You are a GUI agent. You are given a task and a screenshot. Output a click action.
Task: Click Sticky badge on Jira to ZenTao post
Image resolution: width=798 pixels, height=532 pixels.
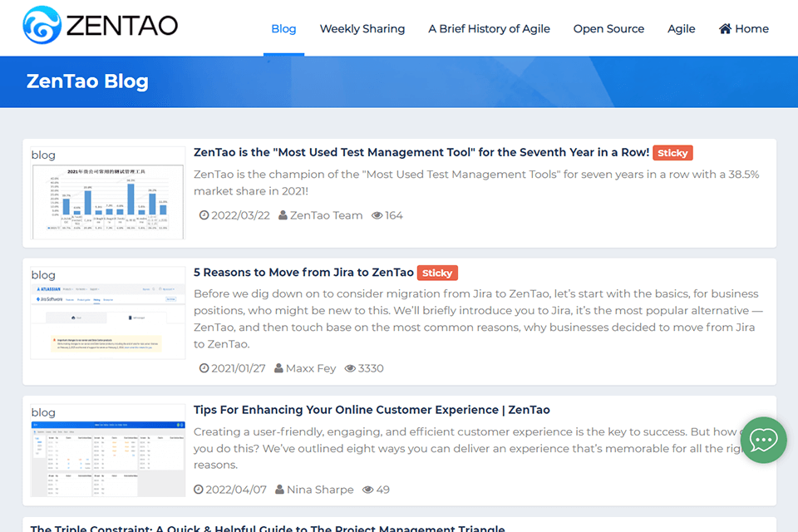[437, 273]
